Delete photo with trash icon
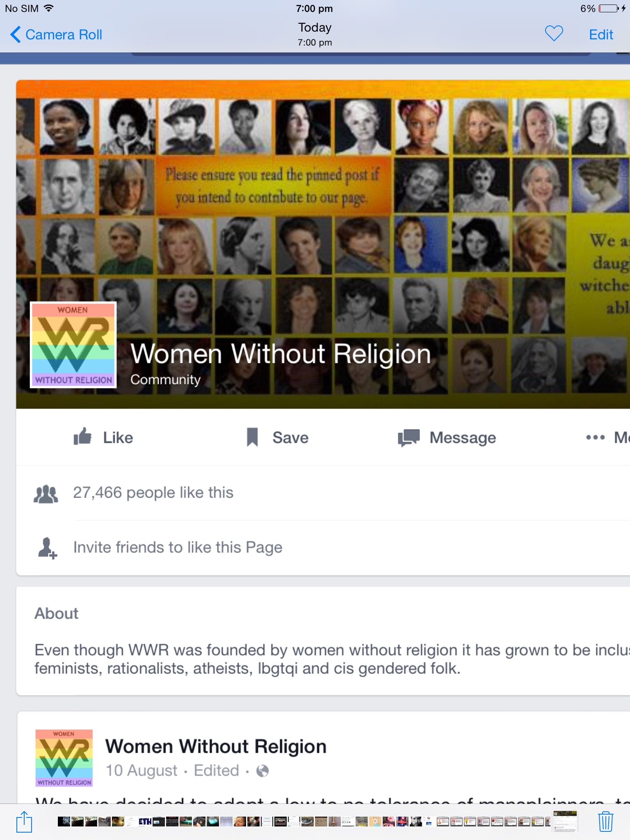Screen dimensions: 630x840 pos(605,822)
